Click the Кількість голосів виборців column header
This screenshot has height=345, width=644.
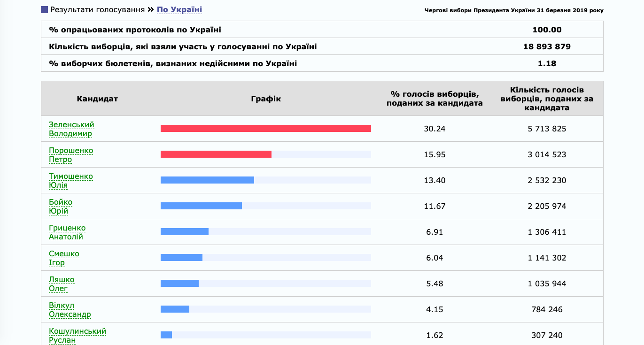[x=547, y=99]
